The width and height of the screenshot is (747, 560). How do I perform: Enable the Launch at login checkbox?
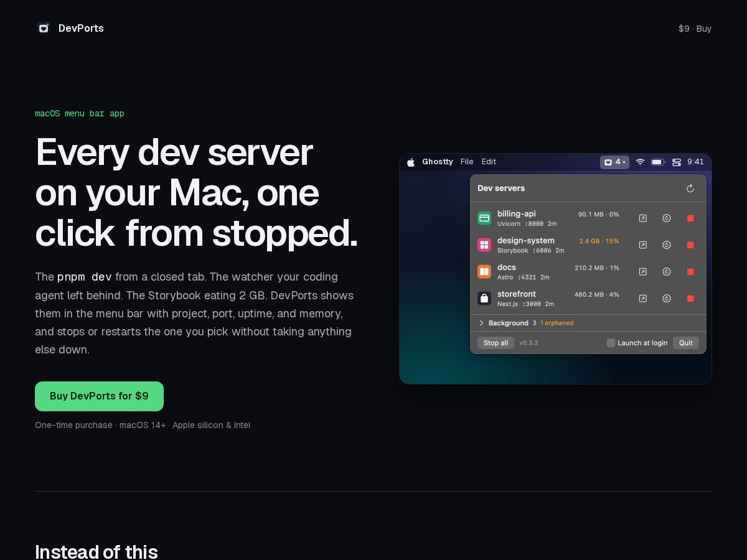coord(611,343)
